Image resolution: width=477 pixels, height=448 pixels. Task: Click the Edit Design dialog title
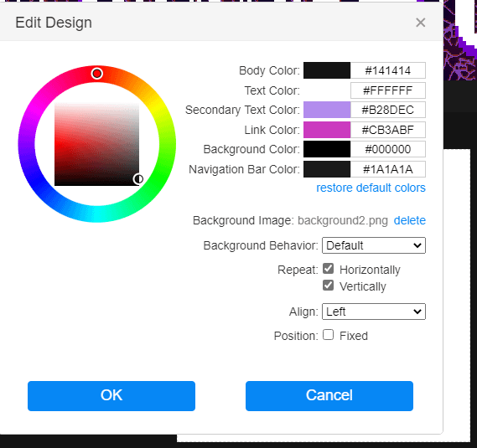click(54, 23)
